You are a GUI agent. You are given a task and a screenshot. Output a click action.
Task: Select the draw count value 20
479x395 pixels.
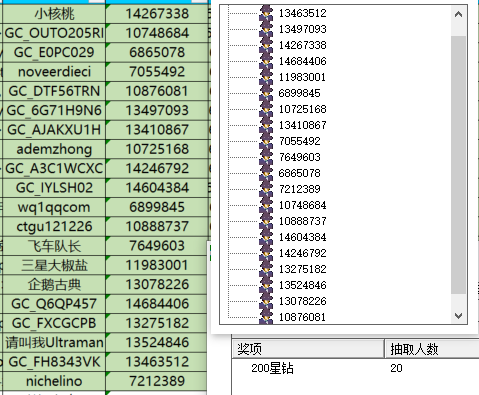pyautogui.click(x=396, y=368)
